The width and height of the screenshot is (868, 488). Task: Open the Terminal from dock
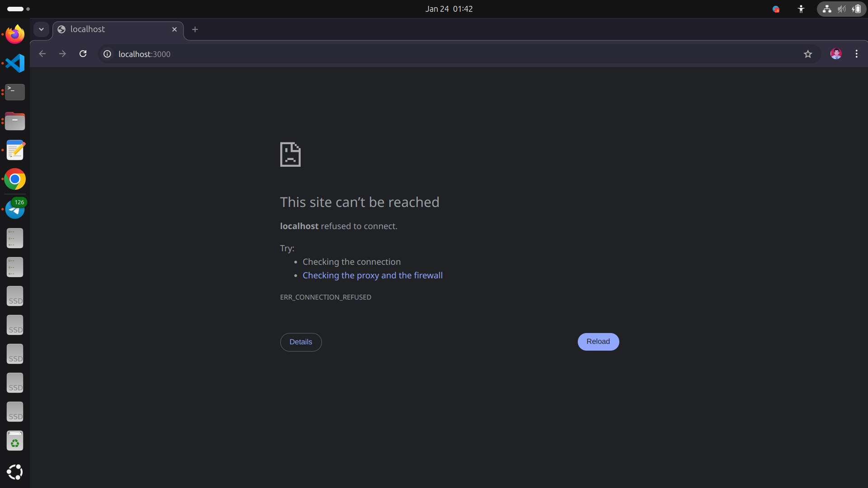[x=15, y=92]
